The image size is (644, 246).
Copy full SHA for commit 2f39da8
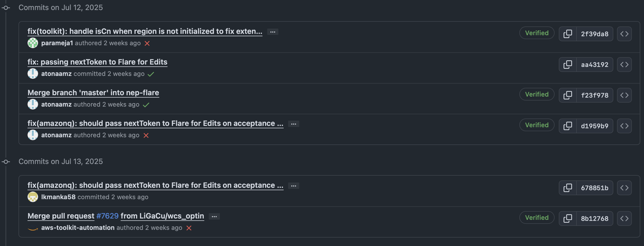(x=568, y=34)
